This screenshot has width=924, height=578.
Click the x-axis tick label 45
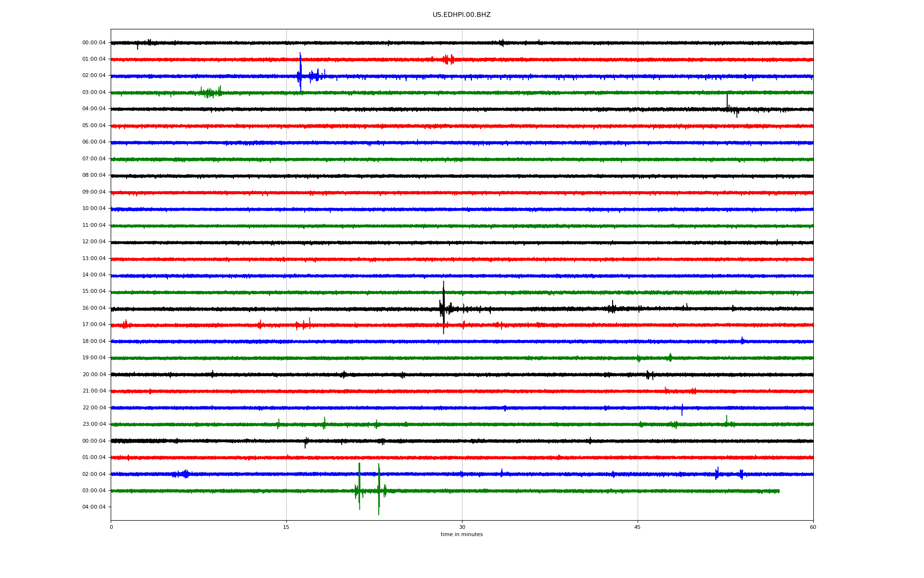(637, 527)
